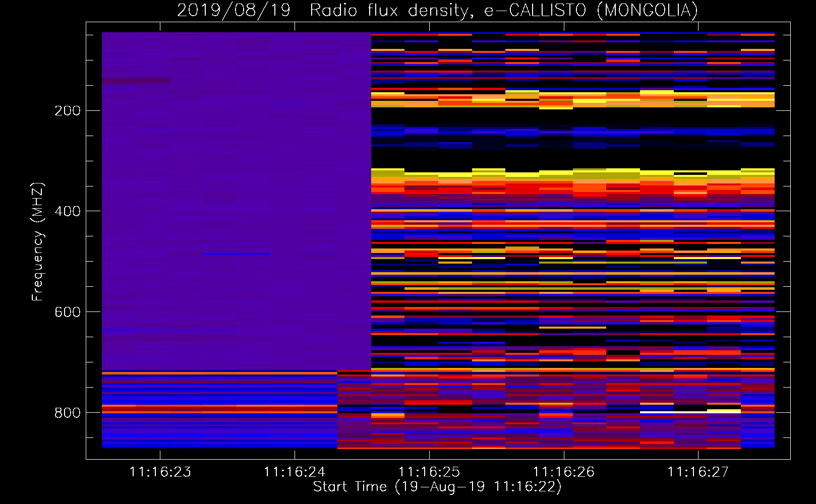The image size is (816, 504).
Task: Select the 600 frequency tick label
Action: (x=68, y=312)
